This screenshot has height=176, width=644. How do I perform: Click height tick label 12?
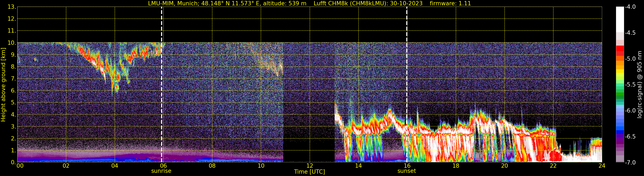point(12,19)
